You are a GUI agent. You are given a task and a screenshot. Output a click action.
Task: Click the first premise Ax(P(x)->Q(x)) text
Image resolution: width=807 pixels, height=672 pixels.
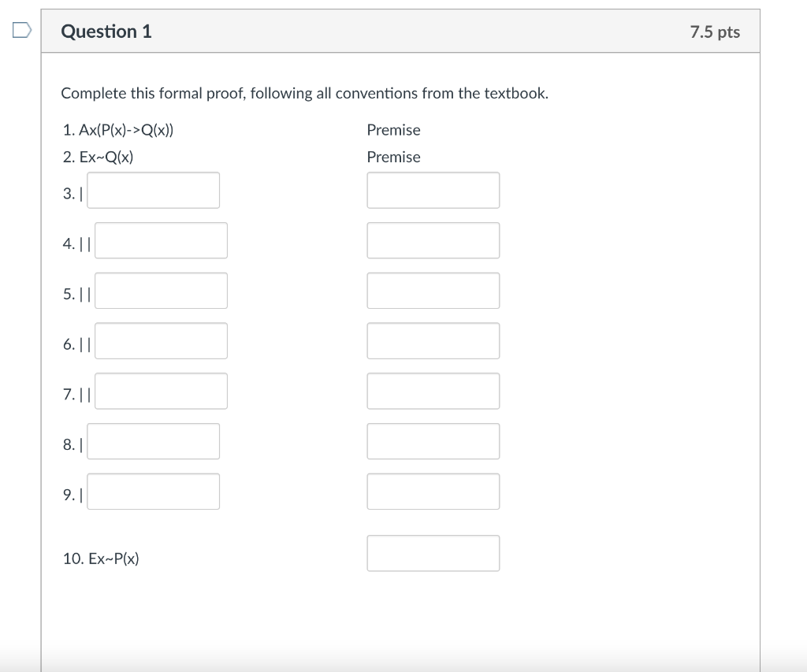[118, 130]
